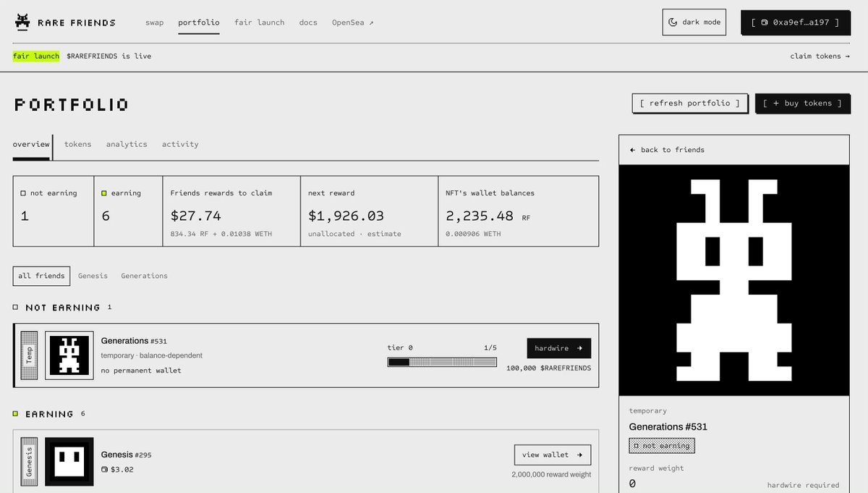Screen dimensions: 868x493
Task: Click the claim tokens arrow link
Action: pyautogui.click(x=820, y=56)
